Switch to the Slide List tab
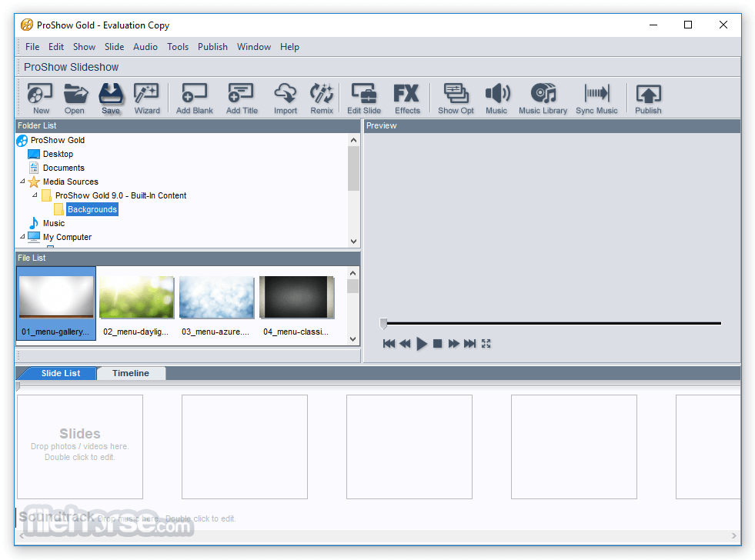The height and width of the screenshot is (560, 755). tap(61, 373)
